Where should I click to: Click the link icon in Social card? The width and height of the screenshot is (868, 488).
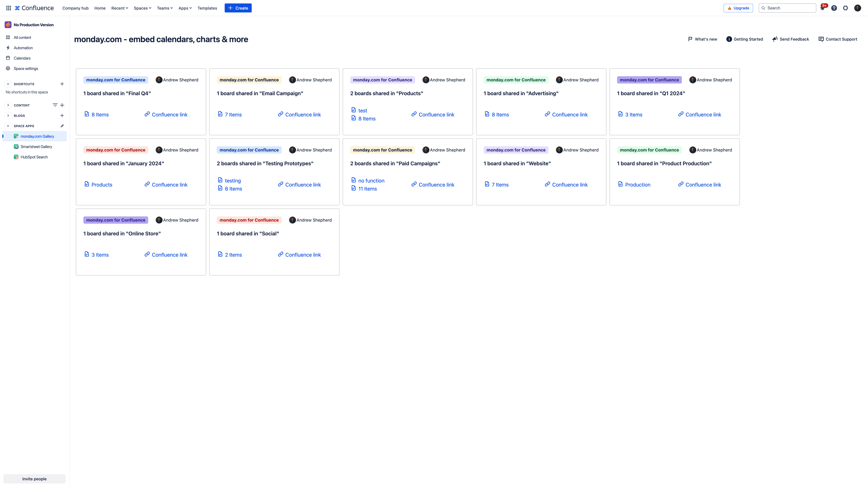(281, 254)
